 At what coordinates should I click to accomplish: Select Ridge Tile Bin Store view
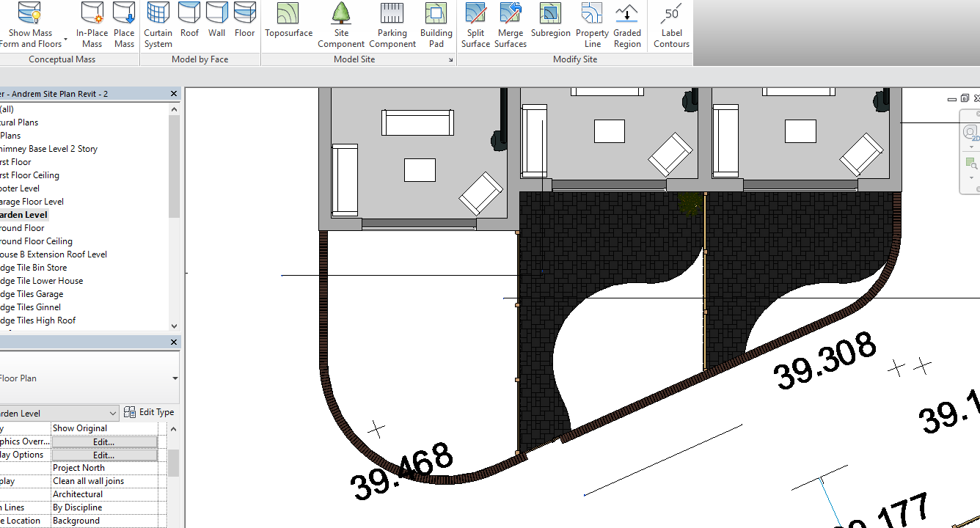(33, 268)
